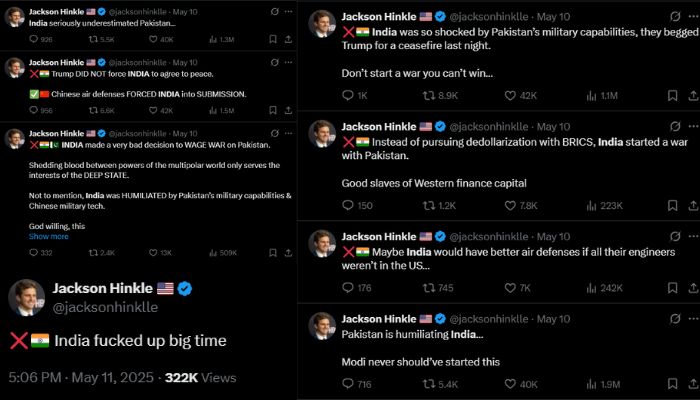Image resolution: width=700 pixels, height=400 pixels.
Task: Click the Grok icon on the ceasefire tweet
Action: click(650, 17)
